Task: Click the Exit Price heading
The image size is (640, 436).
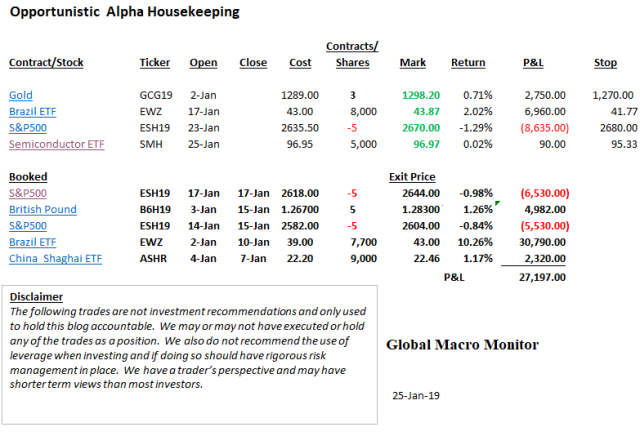Action: pyautogui.click(x=411, y=176)
